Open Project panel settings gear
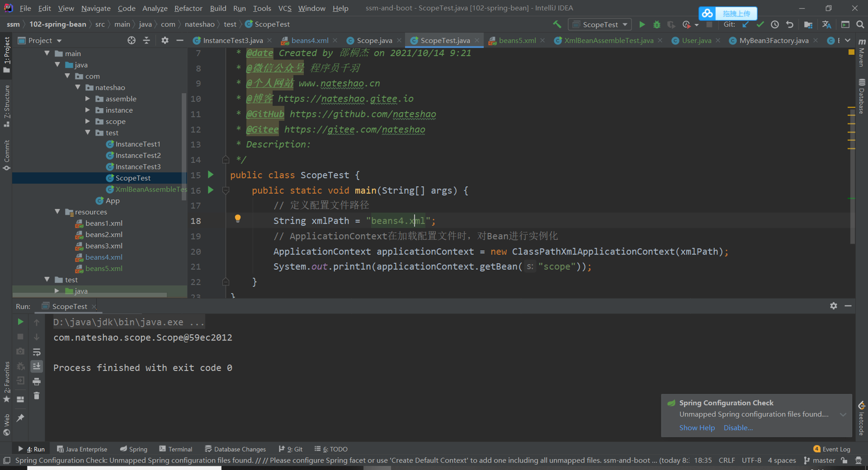Image resolution: width=868 pixels, height=470 pixels. coord(165,40)
